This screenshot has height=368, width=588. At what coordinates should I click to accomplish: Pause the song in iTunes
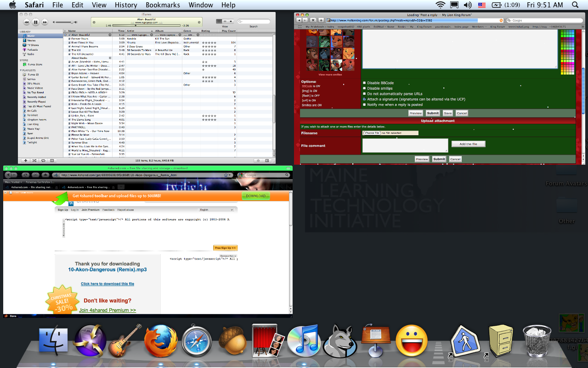35,22
